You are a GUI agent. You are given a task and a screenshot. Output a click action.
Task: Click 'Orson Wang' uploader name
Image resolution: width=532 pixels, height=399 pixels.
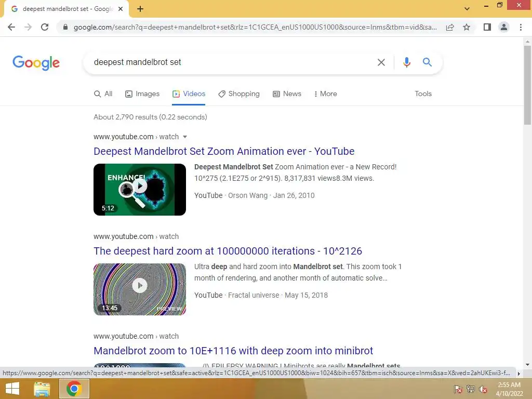(x=248, y=195)
